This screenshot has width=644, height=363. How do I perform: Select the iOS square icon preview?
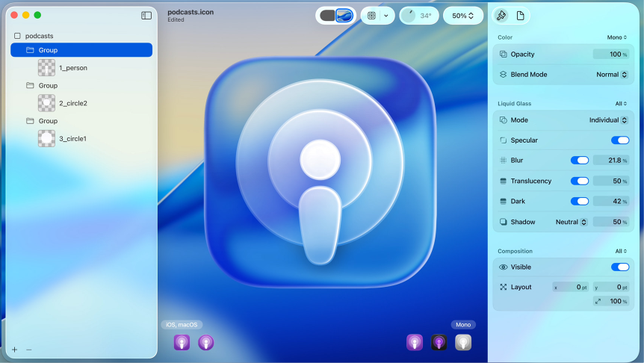click(182, 342)
